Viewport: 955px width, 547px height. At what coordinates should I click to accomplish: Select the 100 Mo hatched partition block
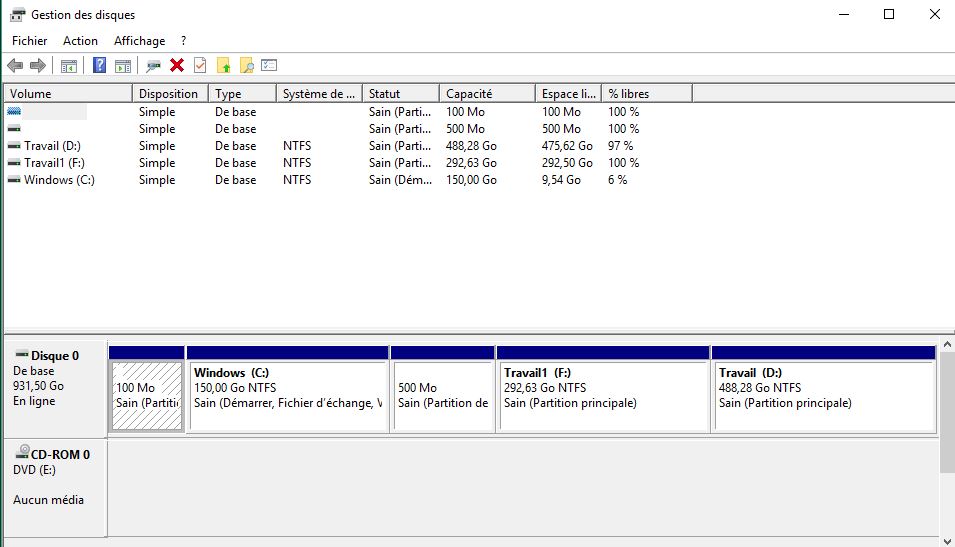coord(147,396)
